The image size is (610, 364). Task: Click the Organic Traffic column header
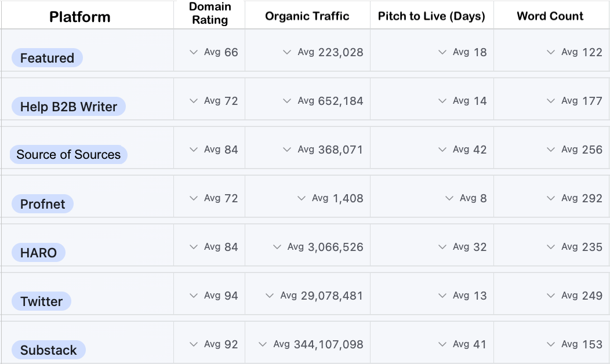point(307,16)
